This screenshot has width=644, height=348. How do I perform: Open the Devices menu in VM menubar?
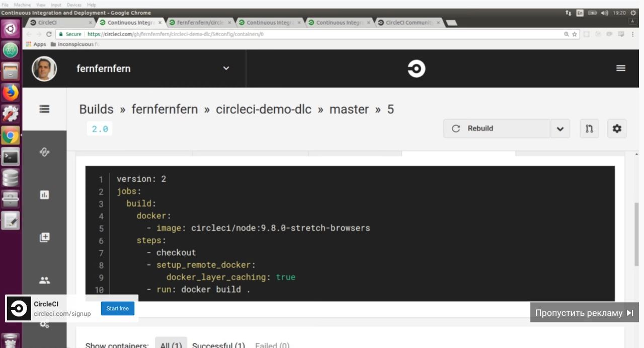(x=74, y=5)
